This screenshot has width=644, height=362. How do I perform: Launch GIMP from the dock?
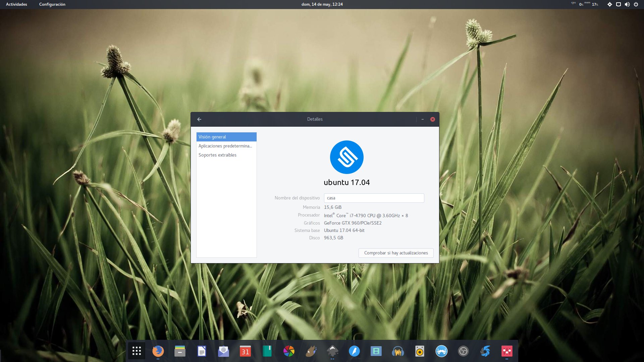pos(311,351)
